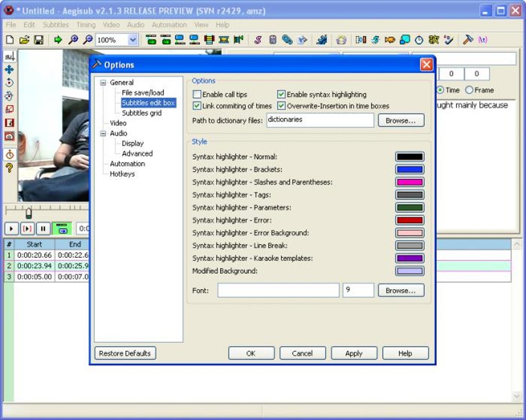526x420 pixels.
Task: Click the start time cell 0:00:20.66
Action: (34, 256)
